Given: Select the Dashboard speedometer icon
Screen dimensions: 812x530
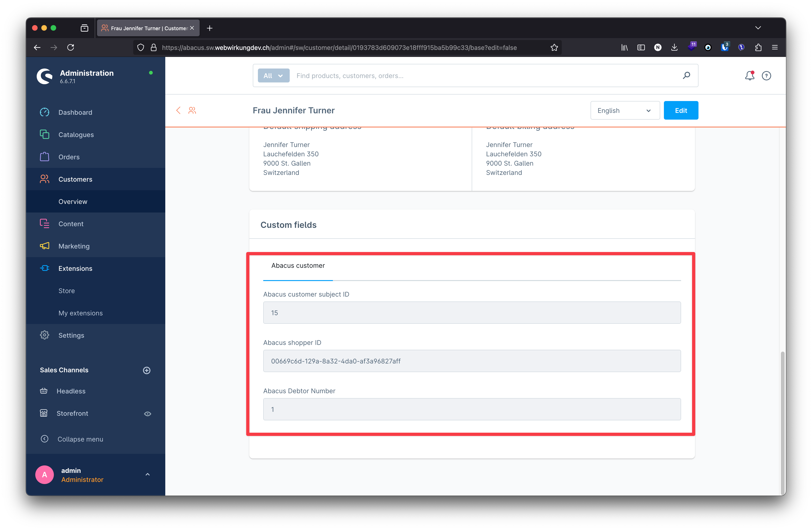Looking at the screenshot, I should point(45,112).
